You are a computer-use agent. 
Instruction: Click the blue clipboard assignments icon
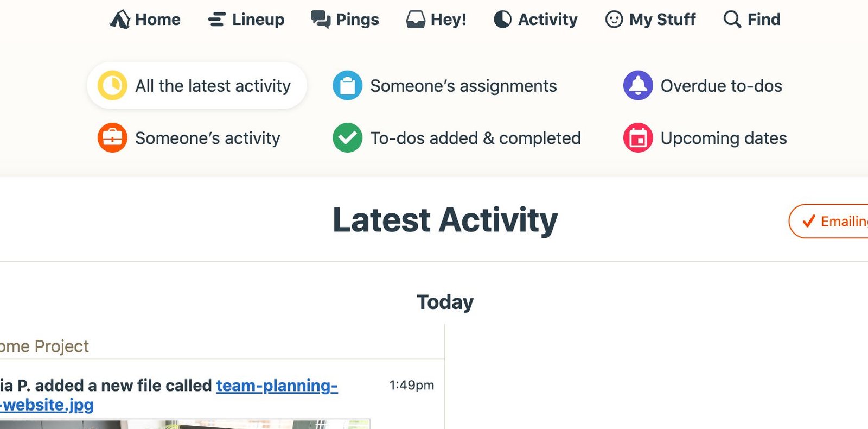coord(348,85)
